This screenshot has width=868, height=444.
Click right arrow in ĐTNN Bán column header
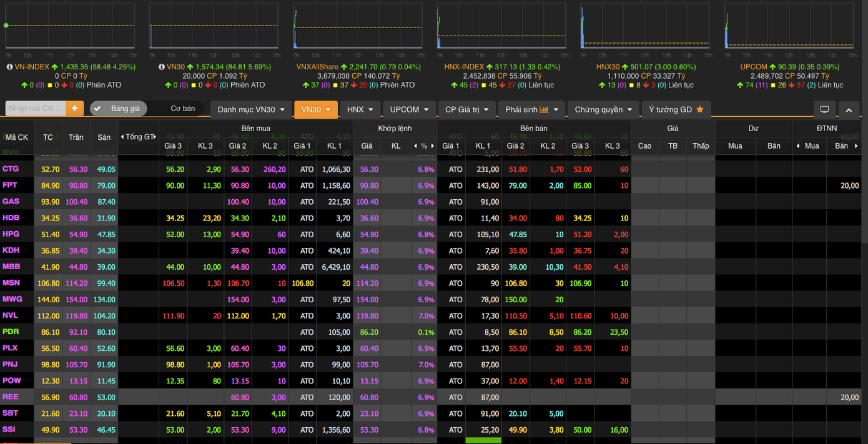[x=856, y=146]
